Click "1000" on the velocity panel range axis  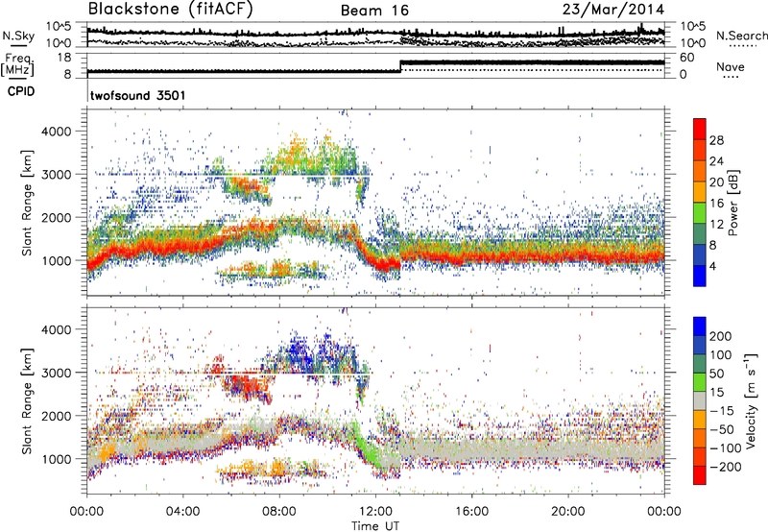(x=56, y=459)
